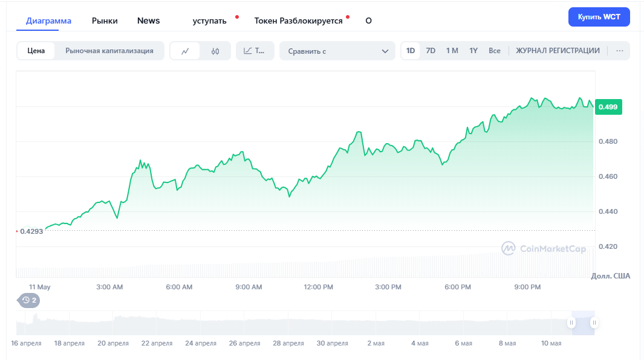This screenshot has height=360, width=644.
Task: Click the CoinMarketCap watermark logo
Action: coord(543,248)
